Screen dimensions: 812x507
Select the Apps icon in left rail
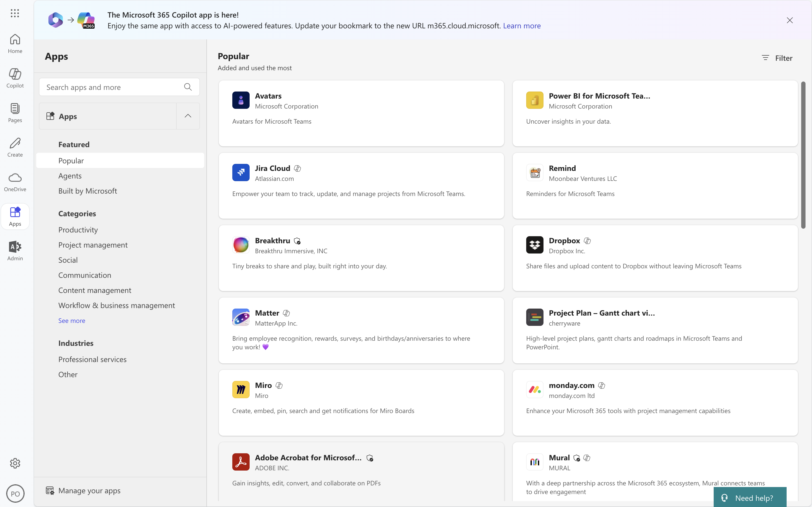click(x=15, y=217)
